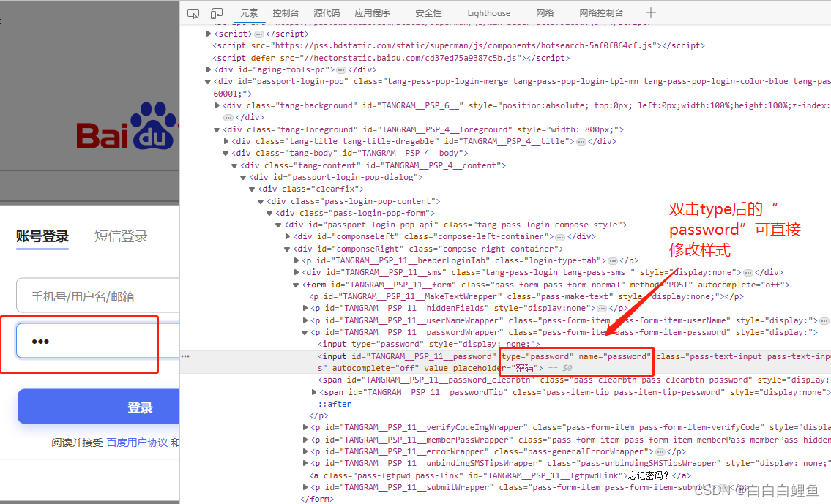Activate the inspect element picker icon

tap(193, 13)
